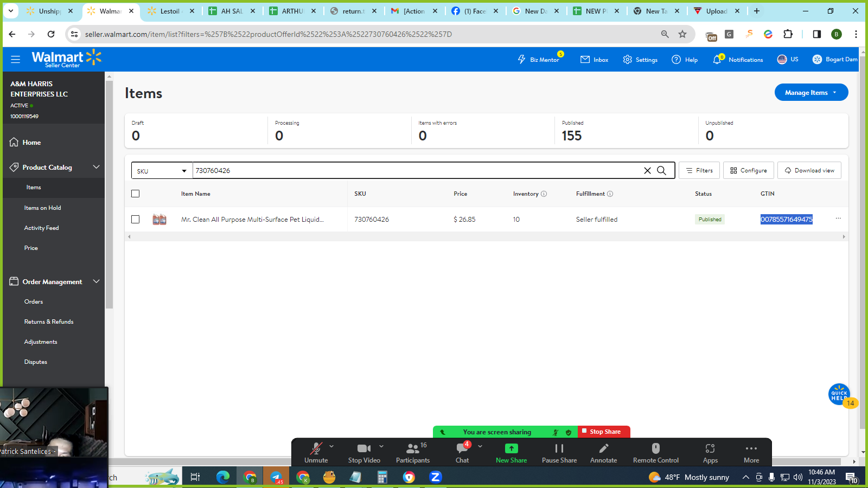Viewport: 868px width, 488px height.
Task: Click the Walmart Seller Center logo
Action: 66,59
